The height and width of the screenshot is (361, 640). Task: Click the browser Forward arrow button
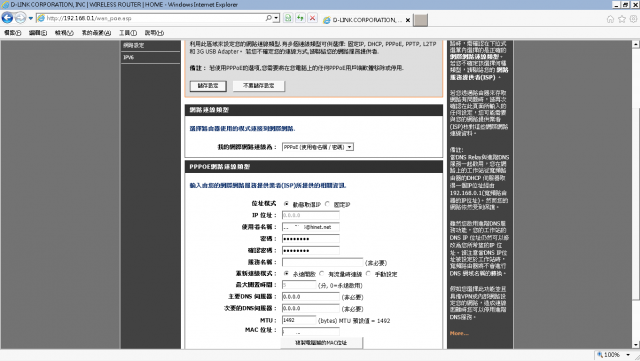tap(20, 18)
